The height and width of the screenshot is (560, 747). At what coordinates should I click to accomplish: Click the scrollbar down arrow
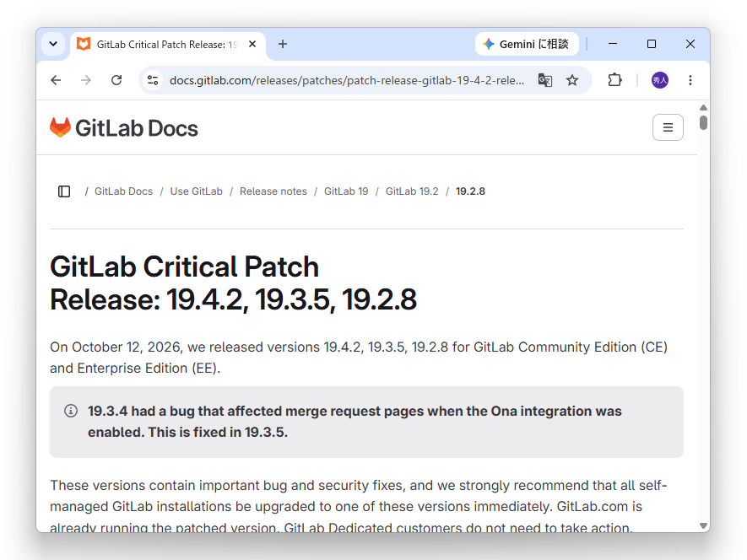[703, 525]
